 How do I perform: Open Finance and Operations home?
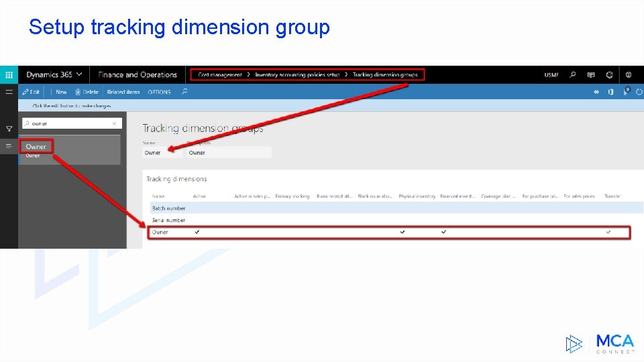137,74
